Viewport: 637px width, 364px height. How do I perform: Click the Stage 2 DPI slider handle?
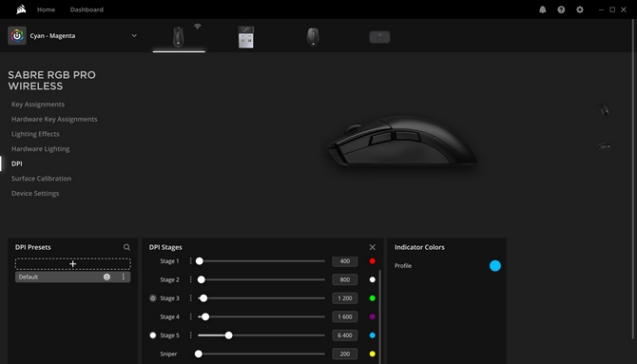point(202,279)
